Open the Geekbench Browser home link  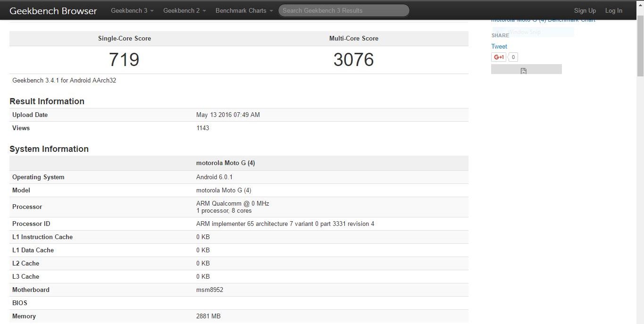coord(53,10)
